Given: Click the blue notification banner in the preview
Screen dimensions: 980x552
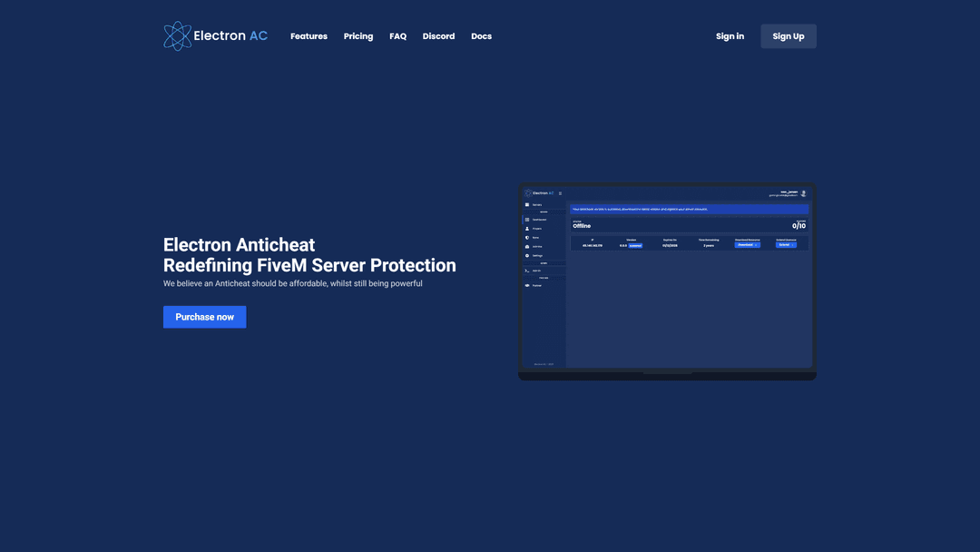Looking at the screenshot, I should (x=688, y=209).
